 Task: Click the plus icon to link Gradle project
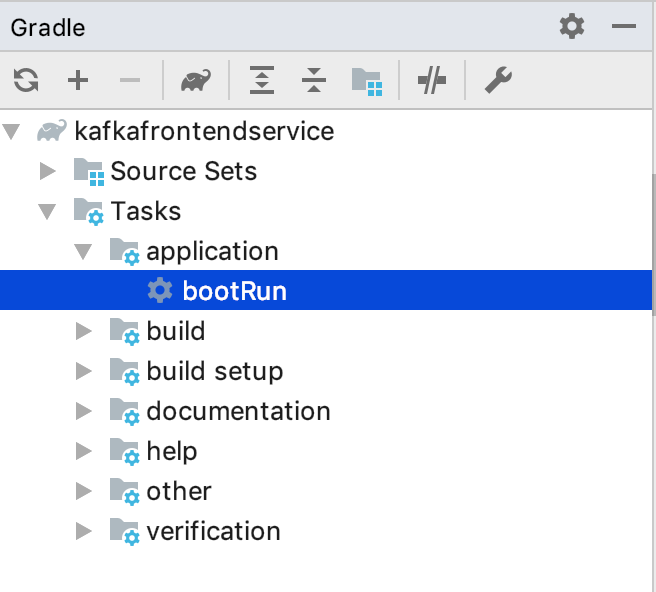(x=78, y=81)
